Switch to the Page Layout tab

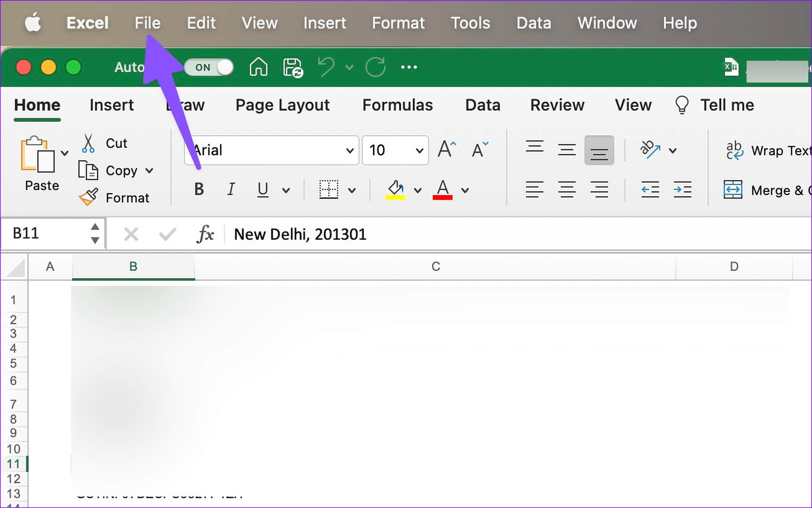click(282, 105)
